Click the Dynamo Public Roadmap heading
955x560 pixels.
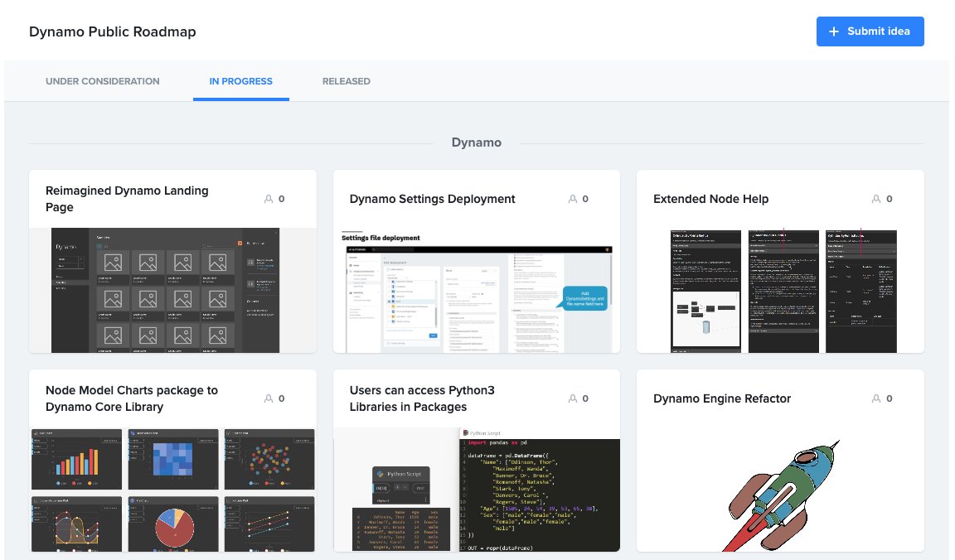pyautogui.click(x=113, y=31)
